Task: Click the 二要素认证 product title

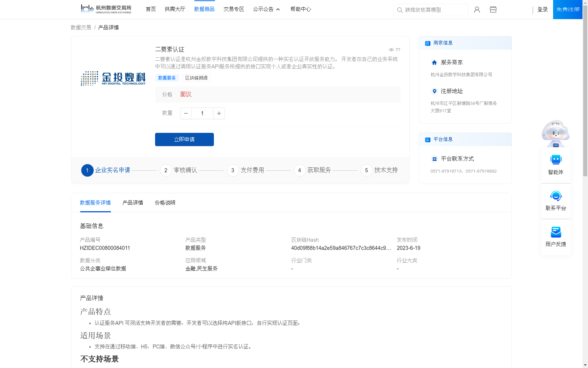Action: point(170,50)
